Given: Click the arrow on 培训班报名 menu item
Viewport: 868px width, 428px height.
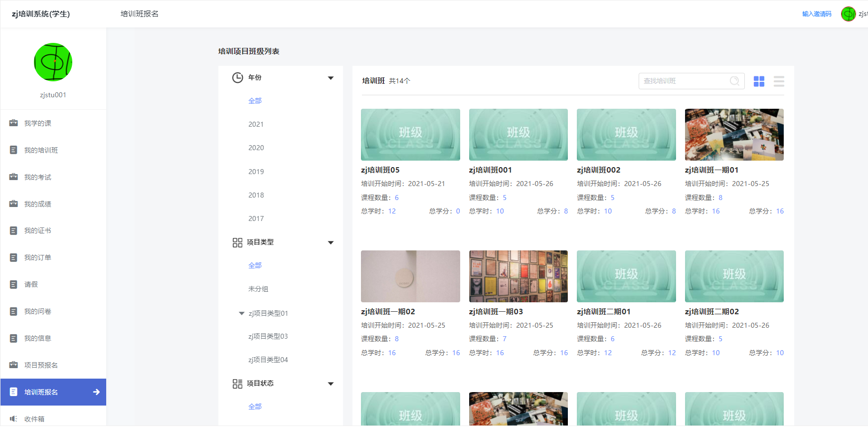Looking at the screenshot, I should coord(96,392).
